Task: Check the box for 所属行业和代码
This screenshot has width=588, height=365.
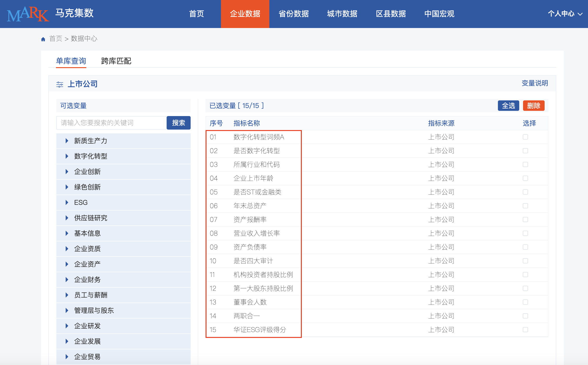Action: point(525,164)
